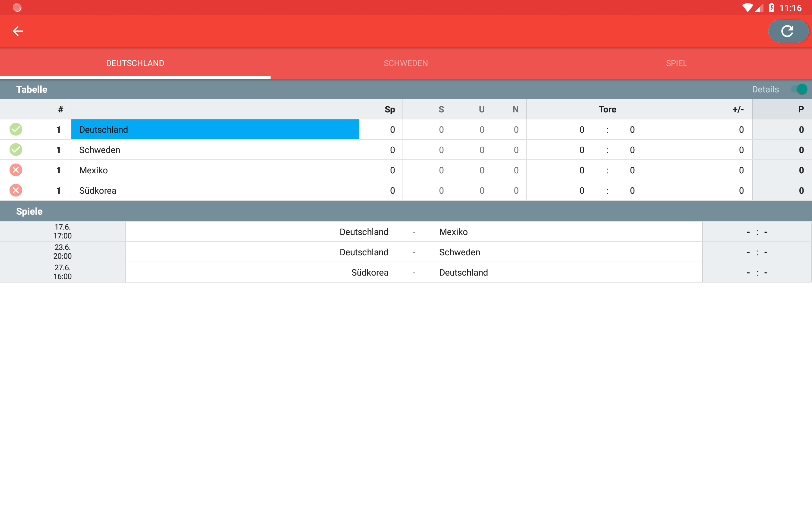Open the SPIEL tab
The width and height of the screenshot is (812, 508).
point(677,63)
